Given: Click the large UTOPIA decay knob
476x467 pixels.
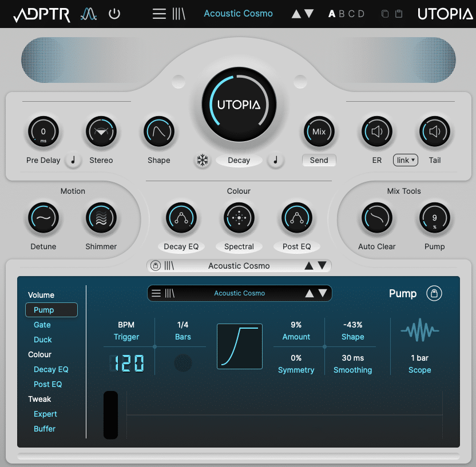Looking at the screenshot, I should 239,104.
